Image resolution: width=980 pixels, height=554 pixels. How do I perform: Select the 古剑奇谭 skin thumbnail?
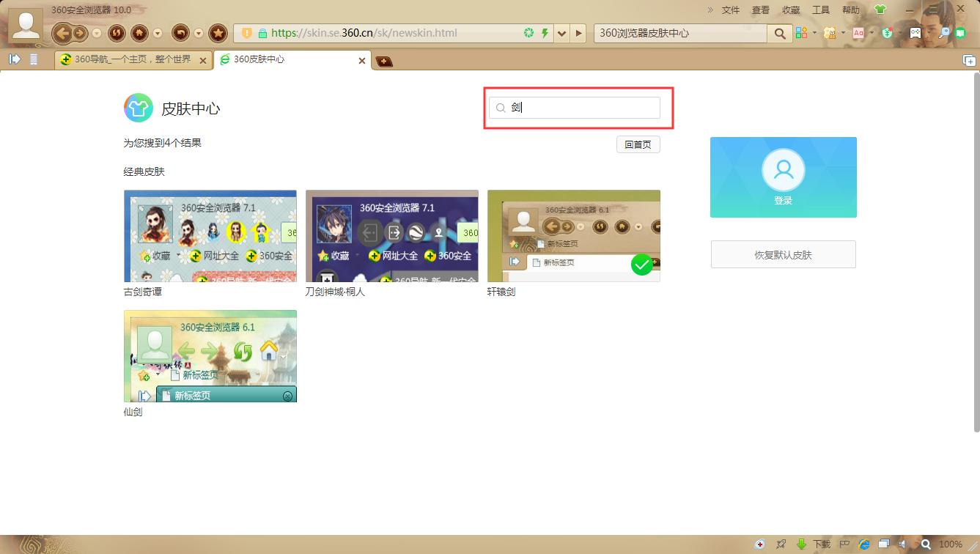tap(210, 236)
